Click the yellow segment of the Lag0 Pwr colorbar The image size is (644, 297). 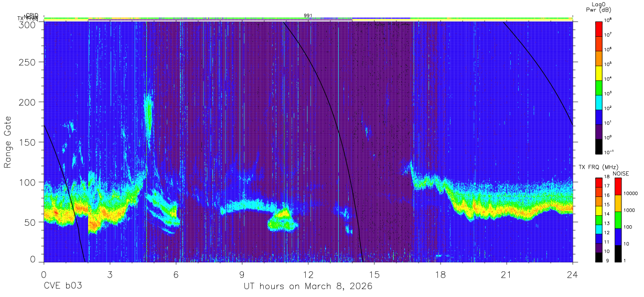click(x=598, y=73)
